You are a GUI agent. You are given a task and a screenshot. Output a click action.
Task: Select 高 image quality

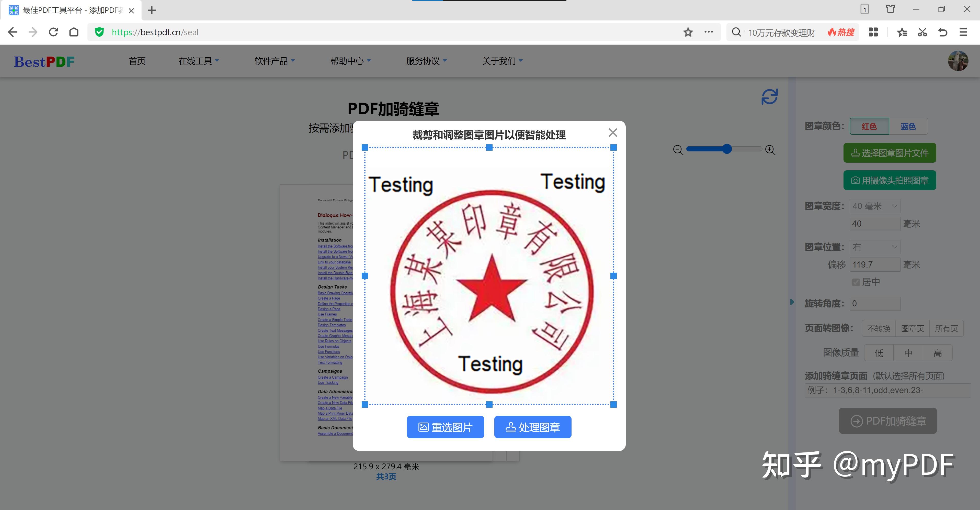point(937,353)
